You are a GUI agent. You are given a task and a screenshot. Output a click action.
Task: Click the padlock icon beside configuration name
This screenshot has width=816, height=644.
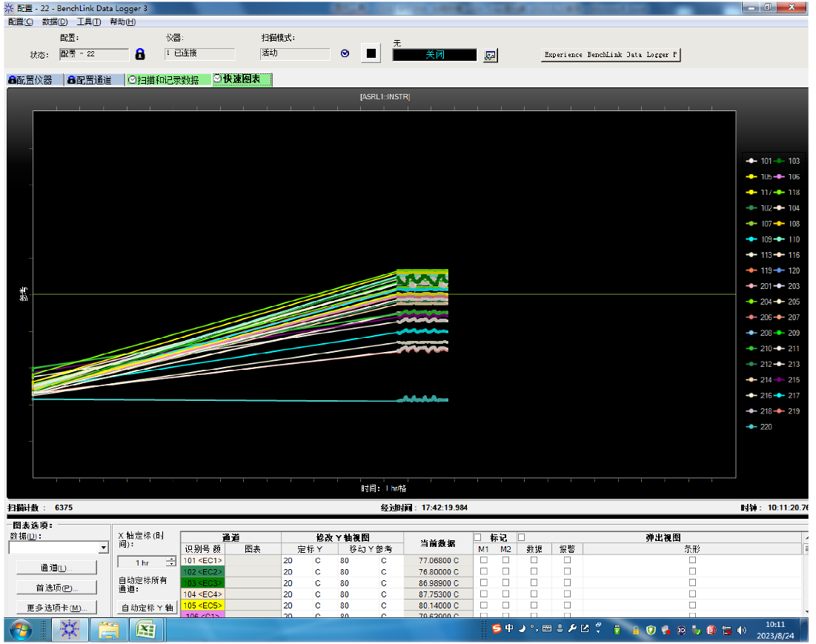pos(140,54)
